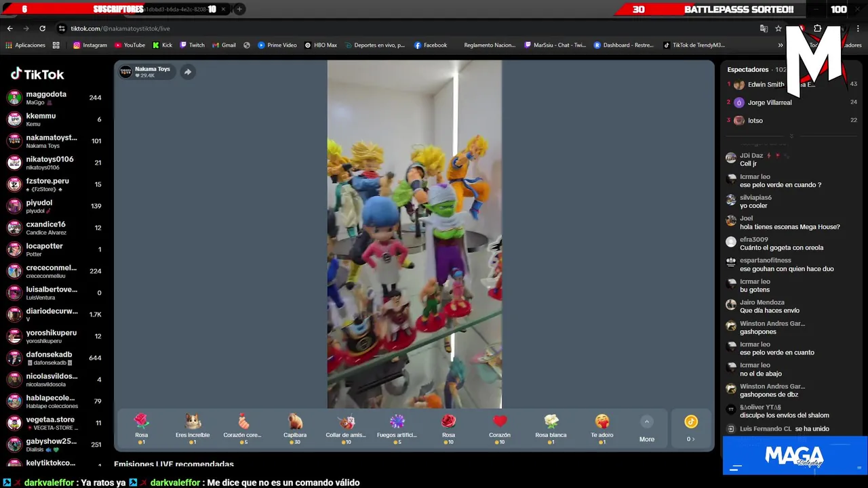Send the Capibara gift
Image resolution: width=868 pixels, height=488 pixels.
point(295,429)
